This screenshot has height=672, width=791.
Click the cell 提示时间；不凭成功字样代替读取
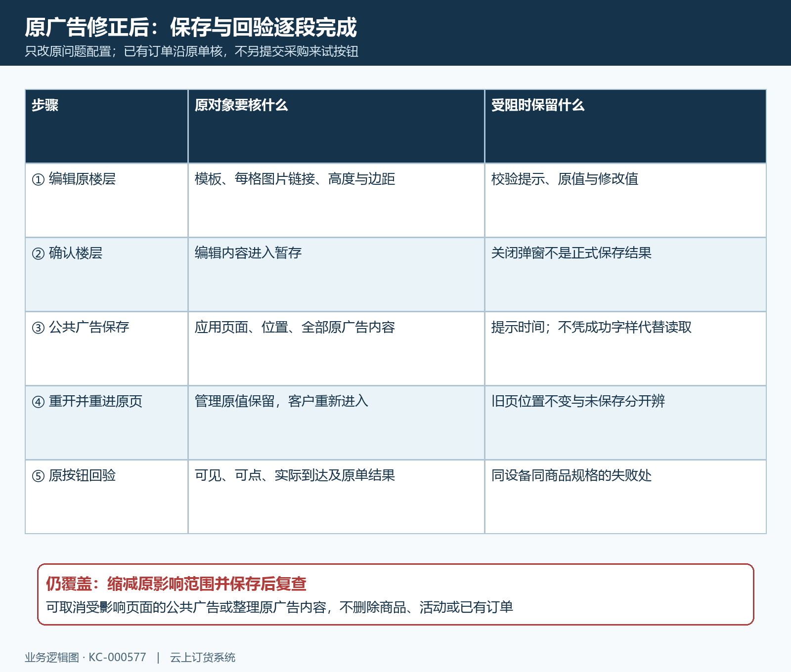tap(625, 348)
